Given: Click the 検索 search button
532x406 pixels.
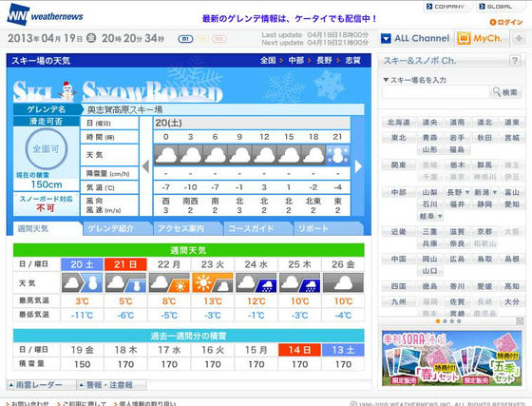Looking at the screenshot, I should pos(505,92).
